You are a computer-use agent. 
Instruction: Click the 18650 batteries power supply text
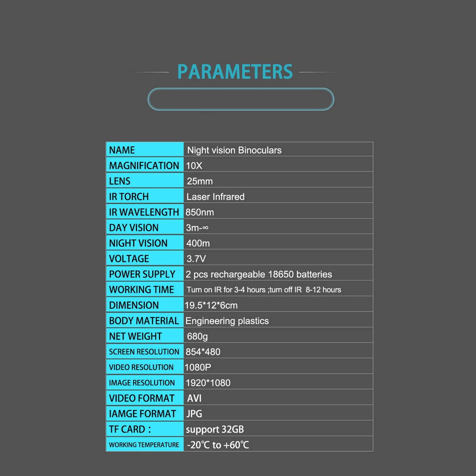[x=259, y=274]
